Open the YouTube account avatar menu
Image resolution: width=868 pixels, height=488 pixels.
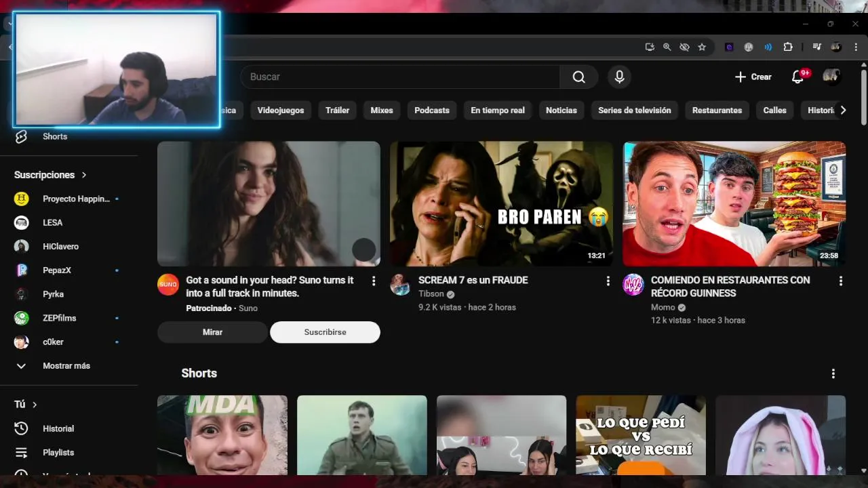[831, 77]
